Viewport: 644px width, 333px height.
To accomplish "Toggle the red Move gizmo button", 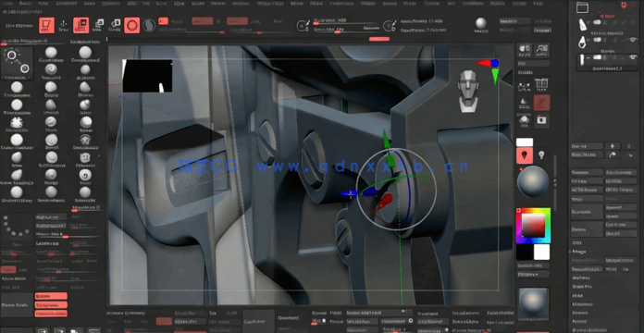I will pyautogui.click(x=80, y=25).
